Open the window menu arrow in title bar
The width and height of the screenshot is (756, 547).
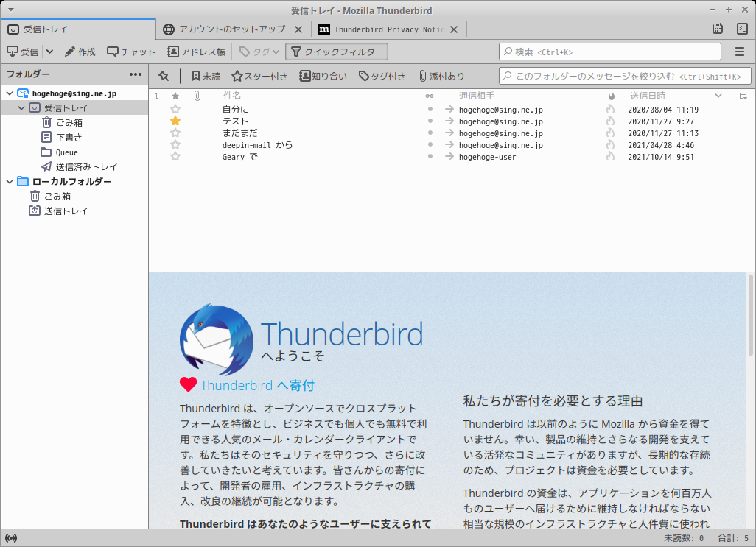click(x=10, y=10)
